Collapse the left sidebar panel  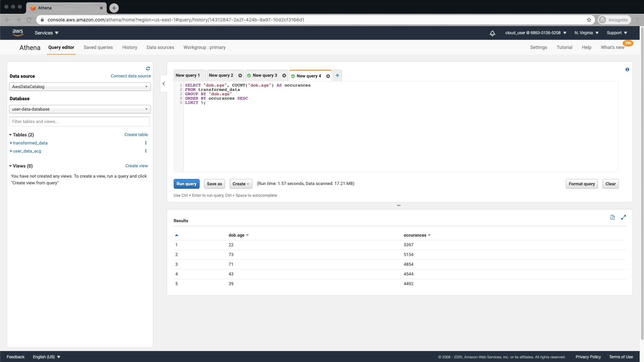coord(164,84)
